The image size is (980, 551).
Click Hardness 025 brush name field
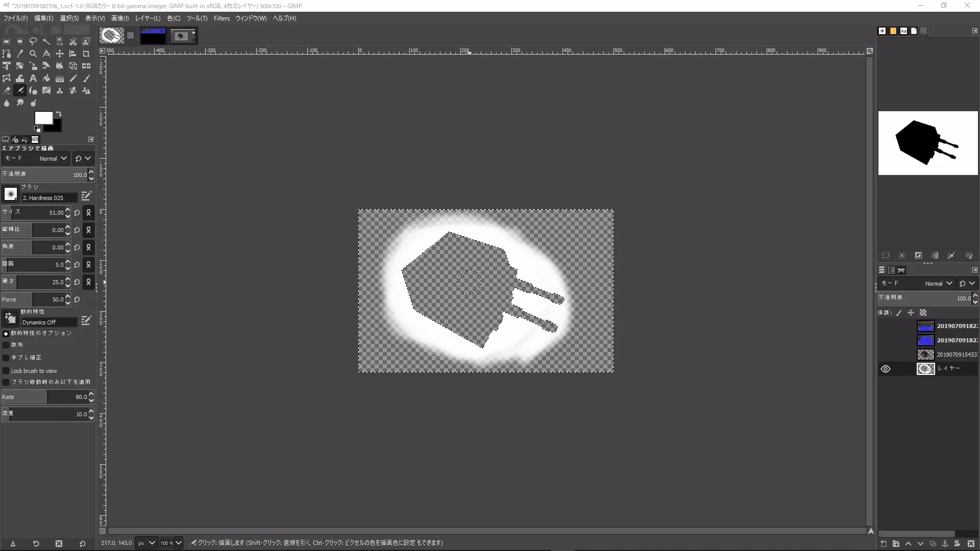click(49, 198)
